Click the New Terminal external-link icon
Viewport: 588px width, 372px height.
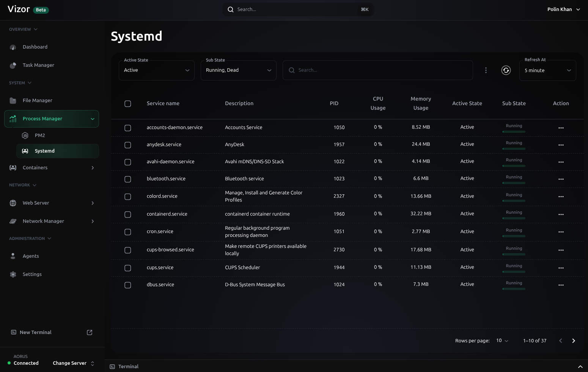(90, 333)
